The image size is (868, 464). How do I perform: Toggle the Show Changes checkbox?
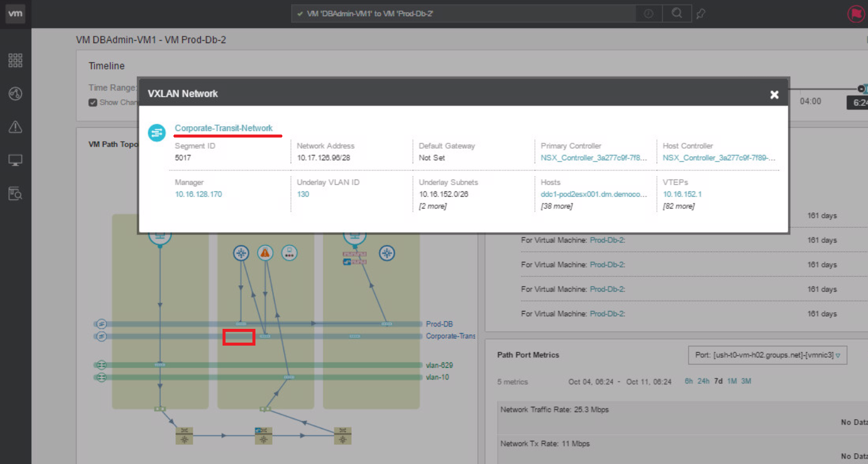[93, 102]
